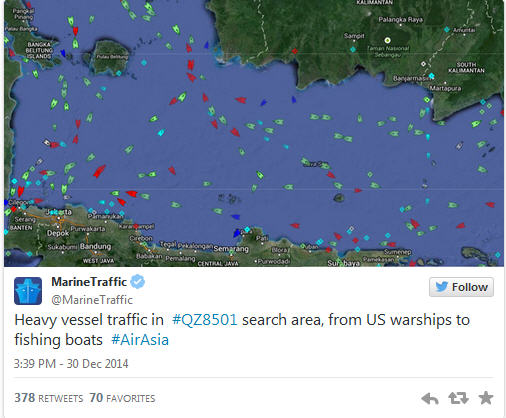This screenshot has width=506, height=418.
Task: Click the Jakarta city label on the map
Action: (59, 212)
